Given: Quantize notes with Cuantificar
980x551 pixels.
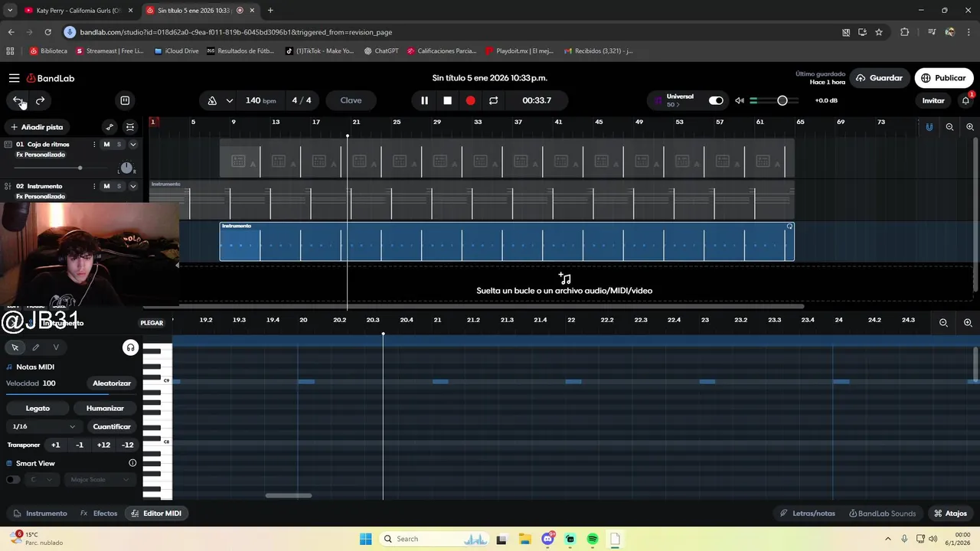Looking at the screenshot, I should (x=112, y=426).
